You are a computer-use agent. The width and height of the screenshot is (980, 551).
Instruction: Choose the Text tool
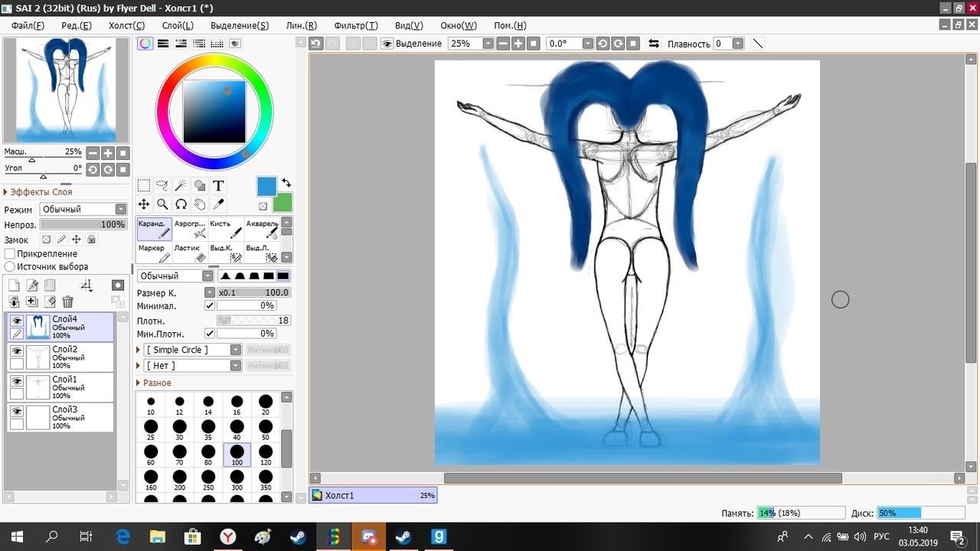(218, 185)
